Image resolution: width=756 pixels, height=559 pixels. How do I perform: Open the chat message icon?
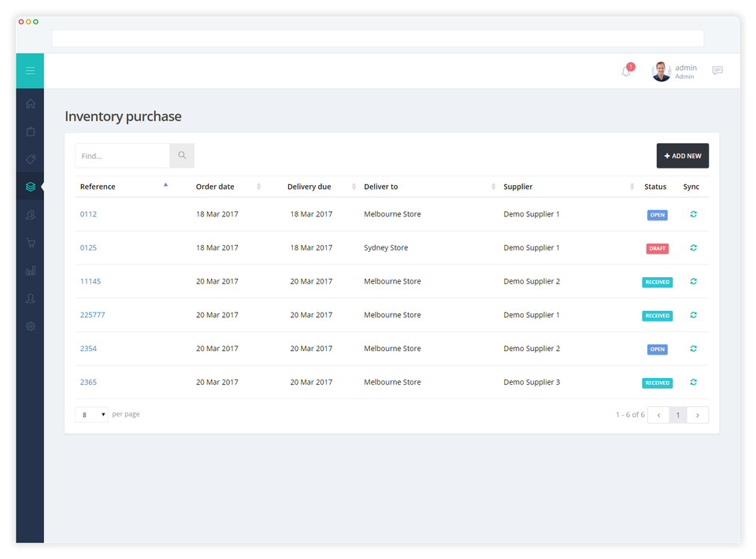click(717, 71)
